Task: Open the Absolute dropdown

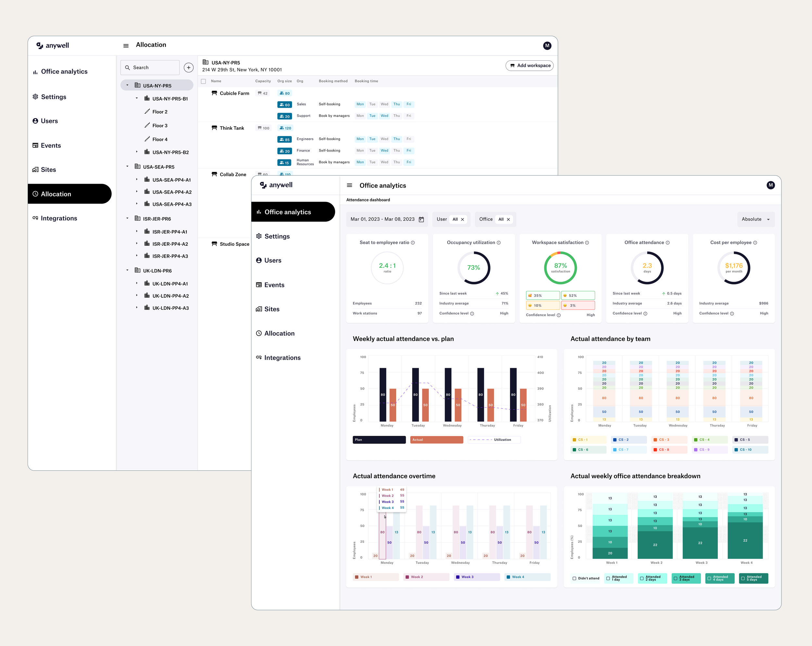Action: click(755, 219)
